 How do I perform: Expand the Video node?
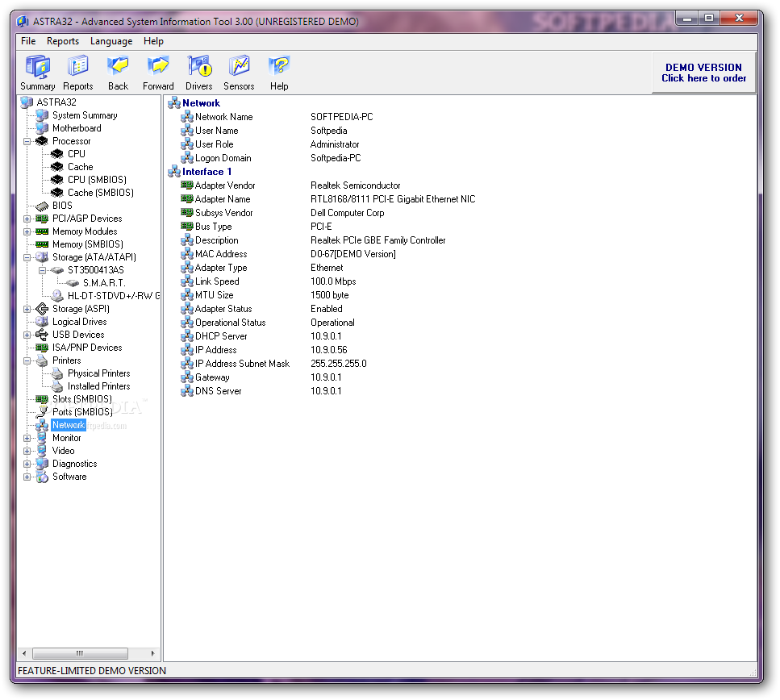[27, 452]
